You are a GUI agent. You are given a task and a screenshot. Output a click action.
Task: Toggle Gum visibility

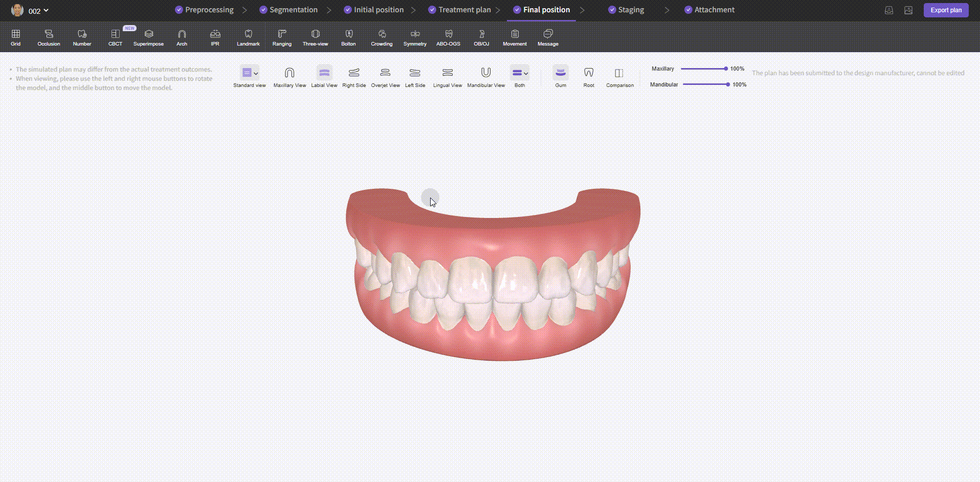click(x=561, y=77)
